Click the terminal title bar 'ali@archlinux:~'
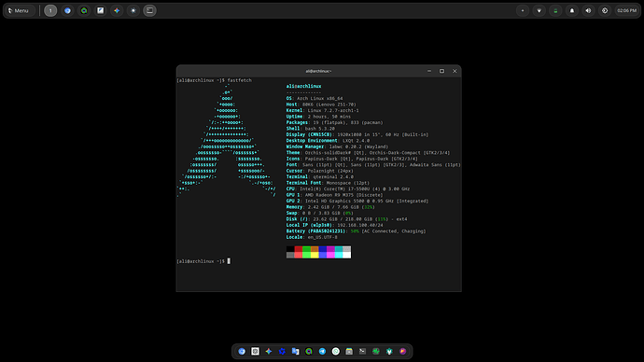The width and height of the screenshot is (644, 362). pos(318,71)
